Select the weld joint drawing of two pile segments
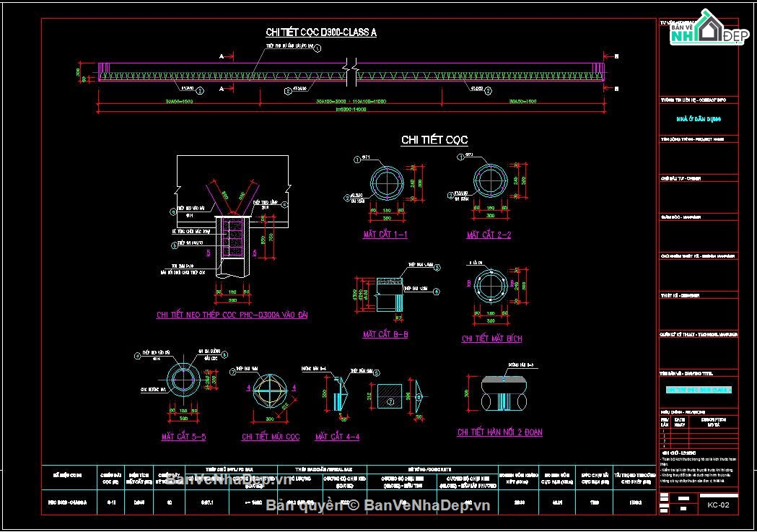Viewport: 757px width, 532px height. [x=504, y=393]
